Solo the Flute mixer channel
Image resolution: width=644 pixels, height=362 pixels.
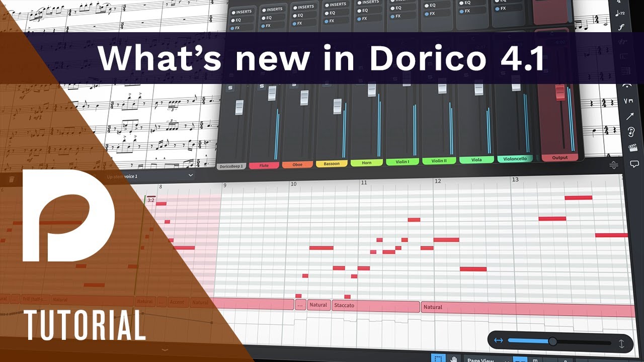point(262,86)
